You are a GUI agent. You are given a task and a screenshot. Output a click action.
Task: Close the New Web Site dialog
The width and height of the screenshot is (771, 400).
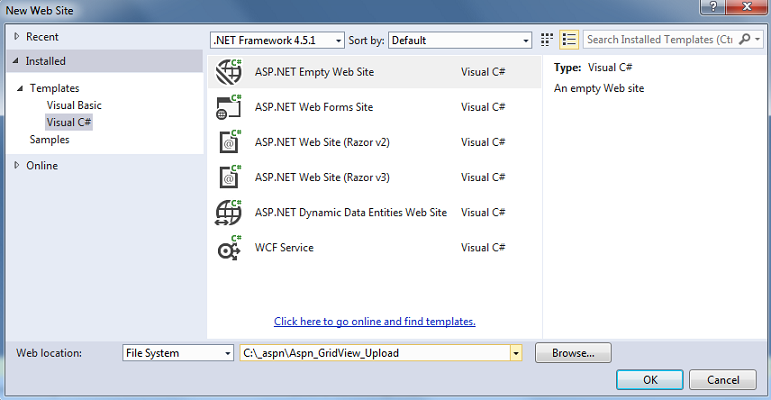746,6
